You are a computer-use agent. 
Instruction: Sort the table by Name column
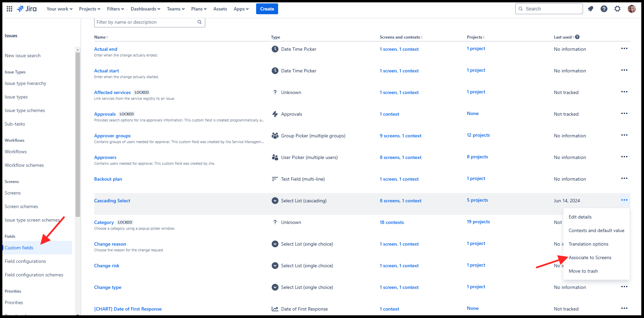pos(101,37)
